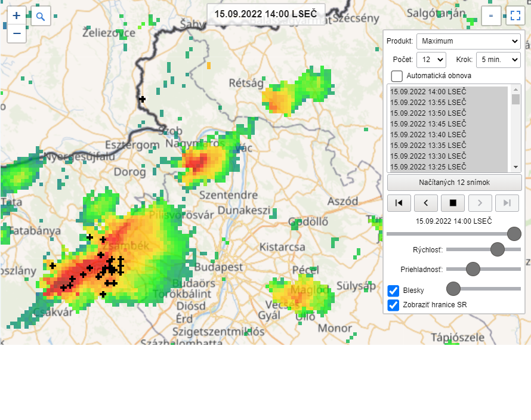Screen dimensions: 531x420
Task: Stop the radar animation
Action: pos(453,203)
